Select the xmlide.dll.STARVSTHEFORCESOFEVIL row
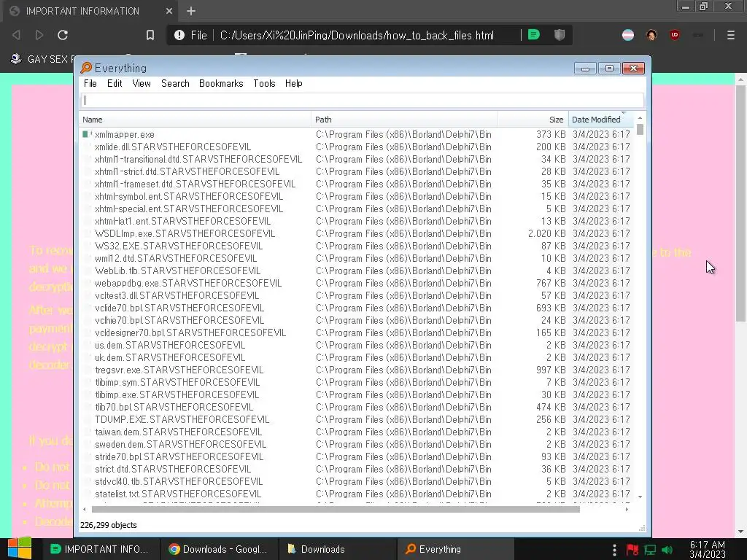The width and height of the screenshot is (747, 560). tap(356, 147)
